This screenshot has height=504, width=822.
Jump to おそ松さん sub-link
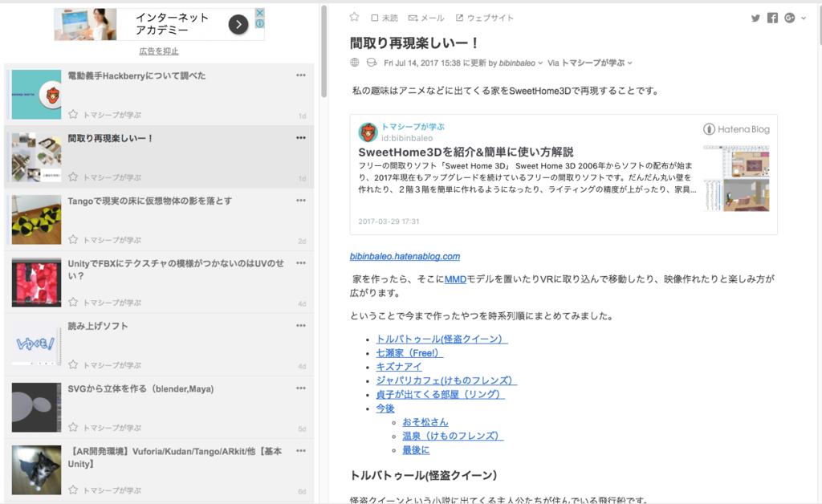pos(425,422)
